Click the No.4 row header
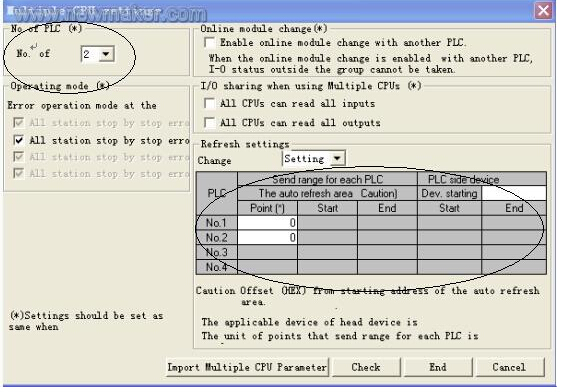The height and width of the screenshot is (392, 570). coord(217,267)
